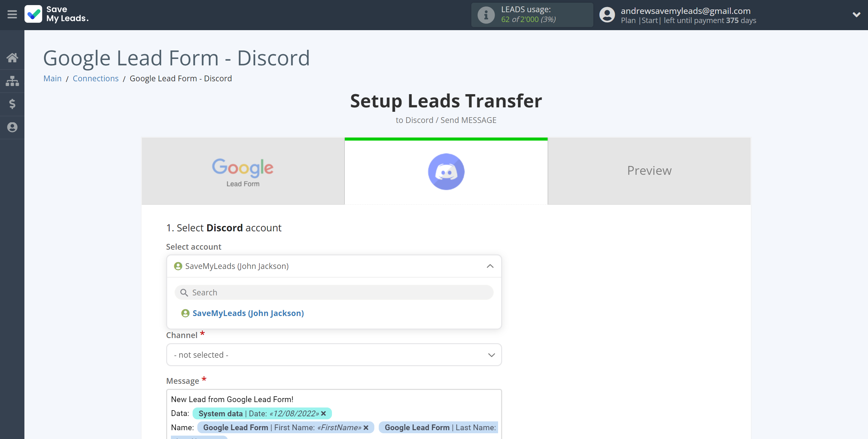This screenshot has height=439, width=868.
Task: Click the search magnifier icon
Action: [x=184, y=293]
